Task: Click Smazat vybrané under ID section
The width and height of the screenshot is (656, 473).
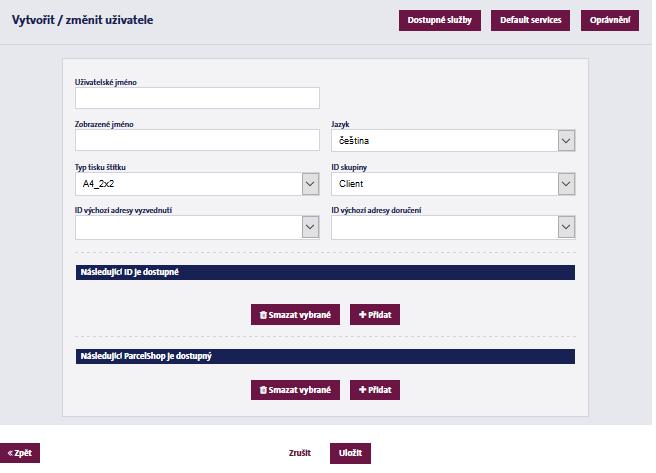Action: (295, 314)
